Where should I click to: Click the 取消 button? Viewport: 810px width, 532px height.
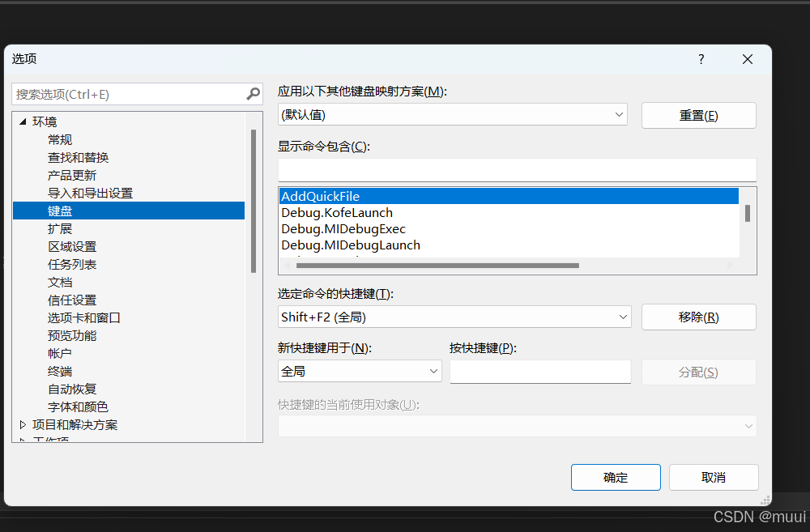click(x=714, y=477)
